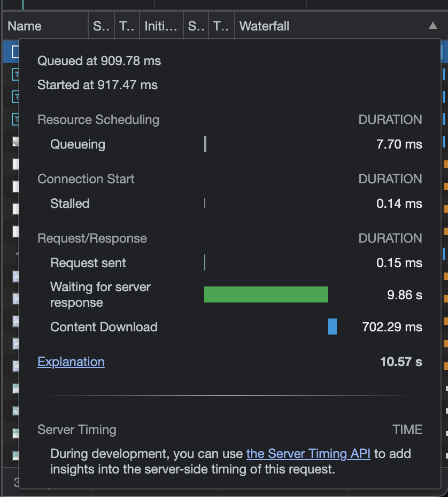Screen dimensions: 448x497
Task: Click the Queueing duration tick mark
Action: 205,144
